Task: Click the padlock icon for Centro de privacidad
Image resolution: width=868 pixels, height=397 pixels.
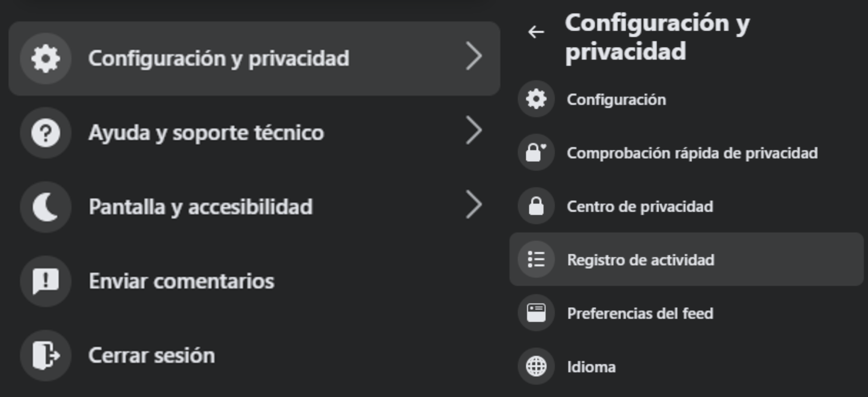Action: pyautogui.click(x=536, y=207)
